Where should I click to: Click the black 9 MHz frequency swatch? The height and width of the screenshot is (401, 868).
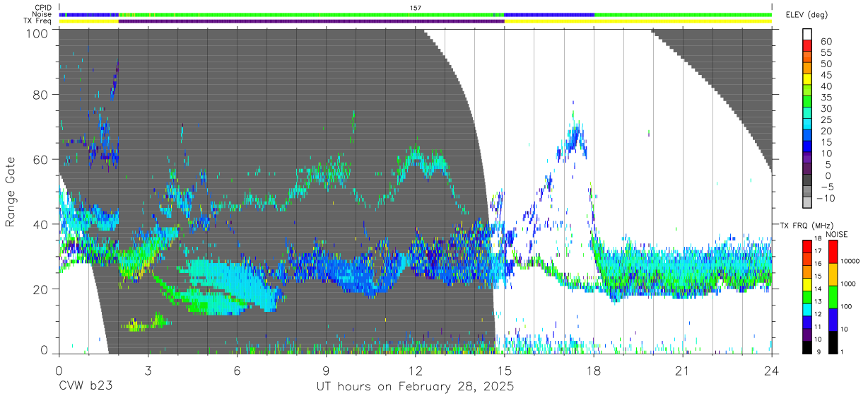click(807, 347)
